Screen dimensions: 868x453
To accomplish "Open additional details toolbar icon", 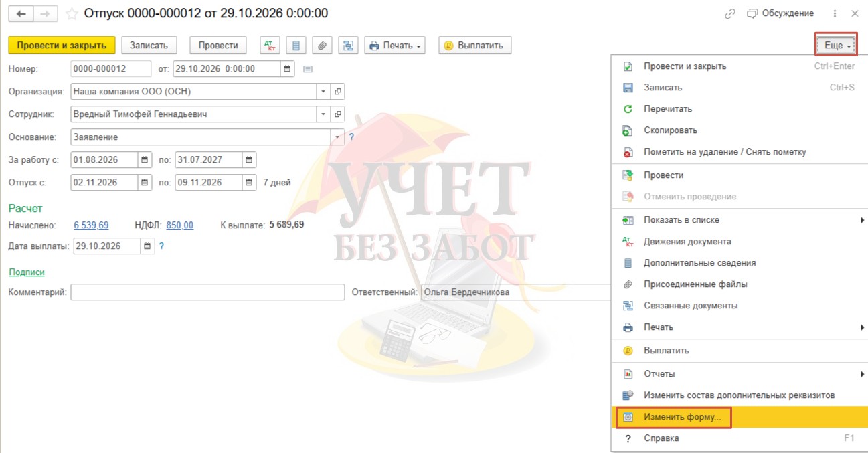I will tap(296, 46).
